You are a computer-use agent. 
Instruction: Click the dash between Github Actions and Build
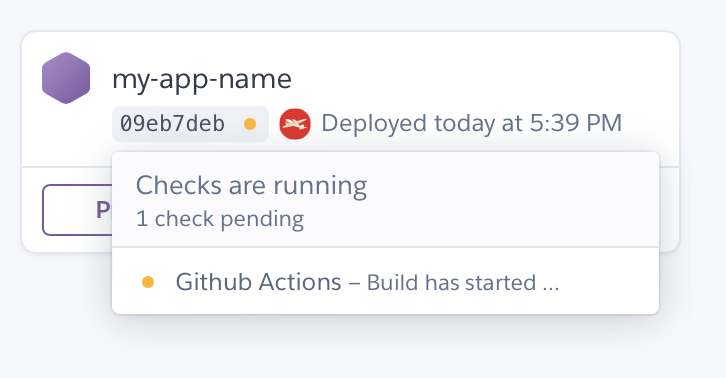tap(354, 283)
